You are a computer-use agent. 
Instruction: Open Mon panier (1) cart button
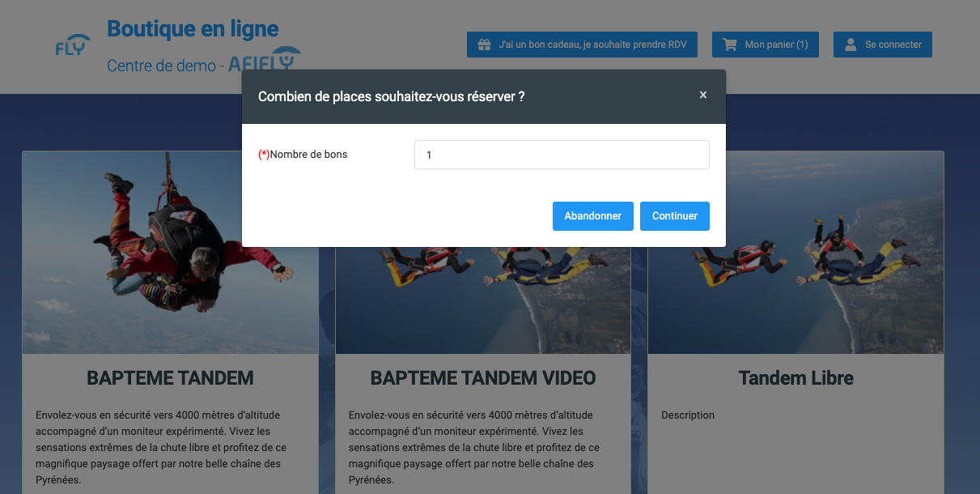pyautogui.click(x=766, y=45)
